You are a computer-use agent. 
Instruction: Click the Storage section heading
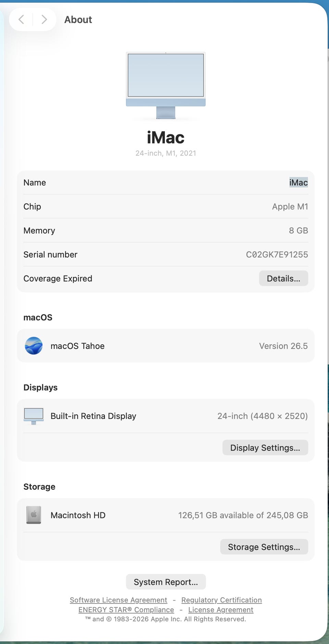tap(39, 487)
